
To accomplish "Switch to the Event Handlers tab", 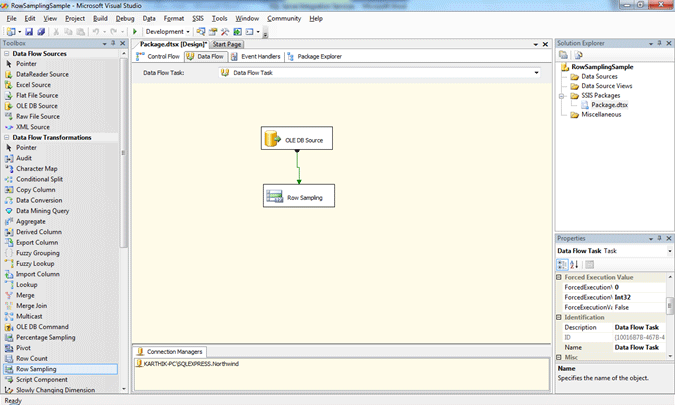I will (x=255, y=56).
